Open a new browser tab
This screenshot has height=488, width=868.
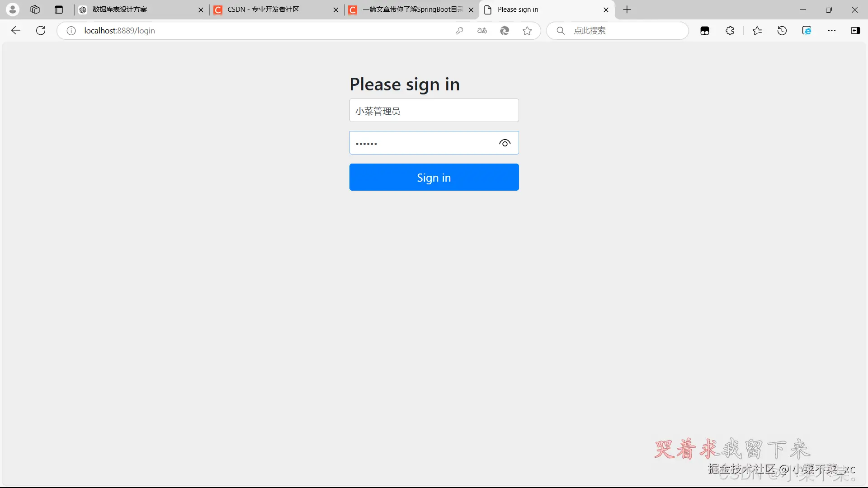[x=627, y=9]
